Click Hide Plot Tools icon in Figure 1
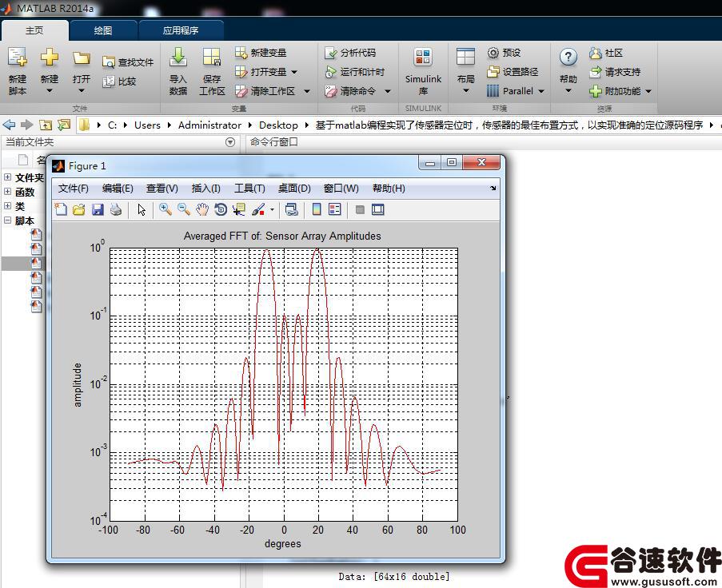This screenshot has width=722, height=588. [360, 210]
